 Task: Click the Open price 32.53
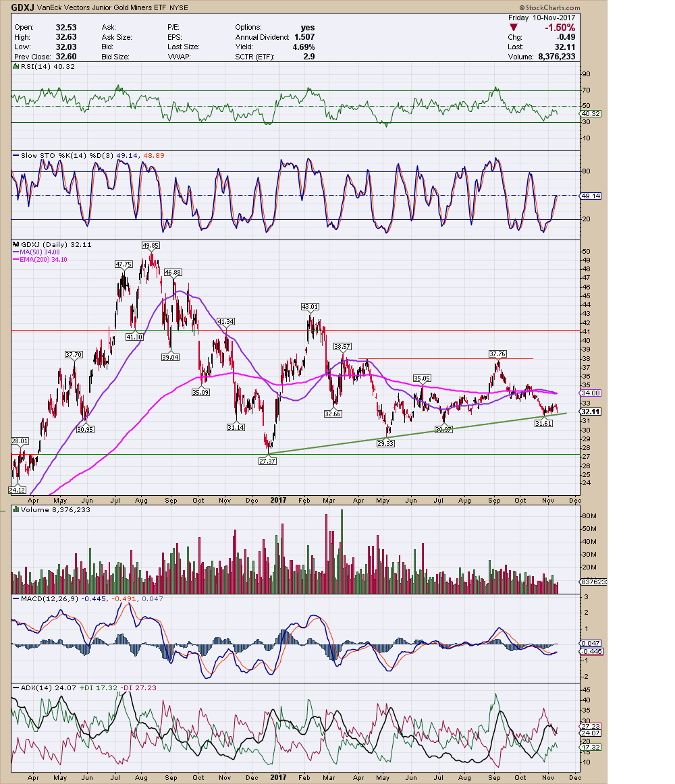[66, 28]
